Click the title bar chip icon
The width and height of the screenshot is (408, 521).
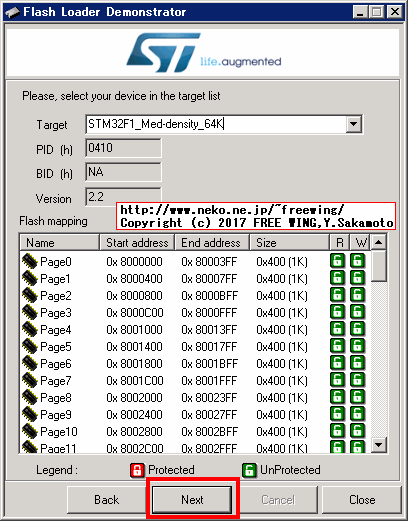coord(13,12)
